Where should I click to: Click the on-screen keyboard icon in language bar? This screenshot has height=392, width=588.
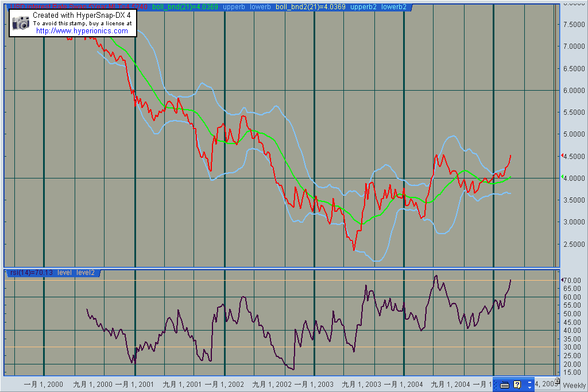click(x=505, y=385)
